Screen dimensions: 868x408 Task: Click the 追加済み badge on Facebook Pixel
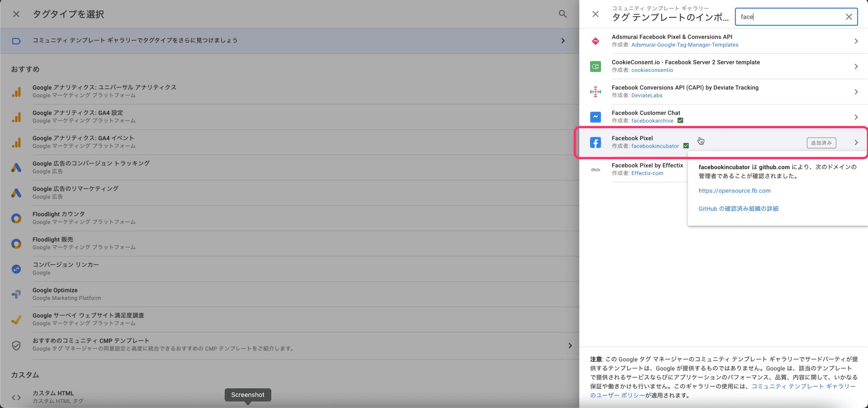click(821, 143)
